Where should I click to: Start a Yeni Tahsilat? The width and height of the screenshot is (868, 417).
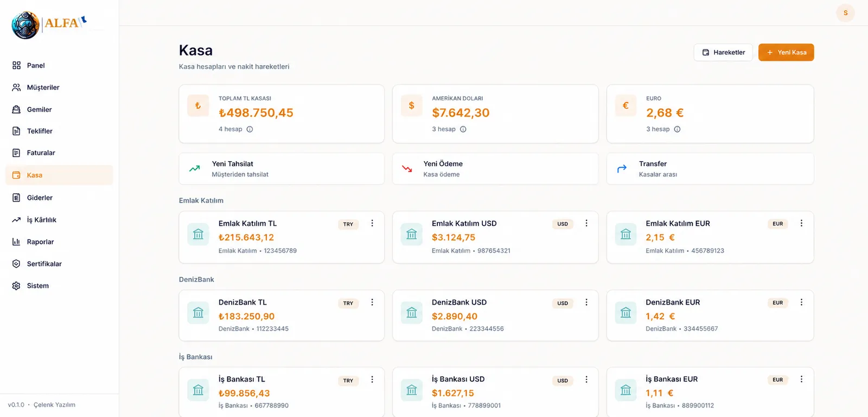(282, 169)
